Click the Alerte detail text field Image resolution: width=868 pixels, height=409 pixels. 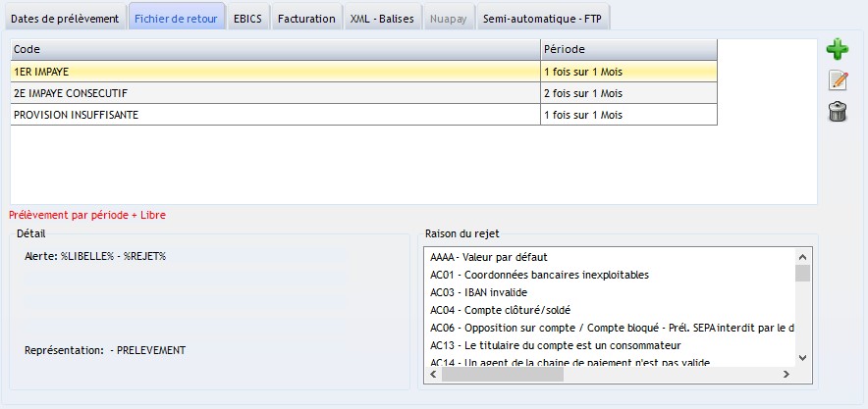[x=187, y=257]
